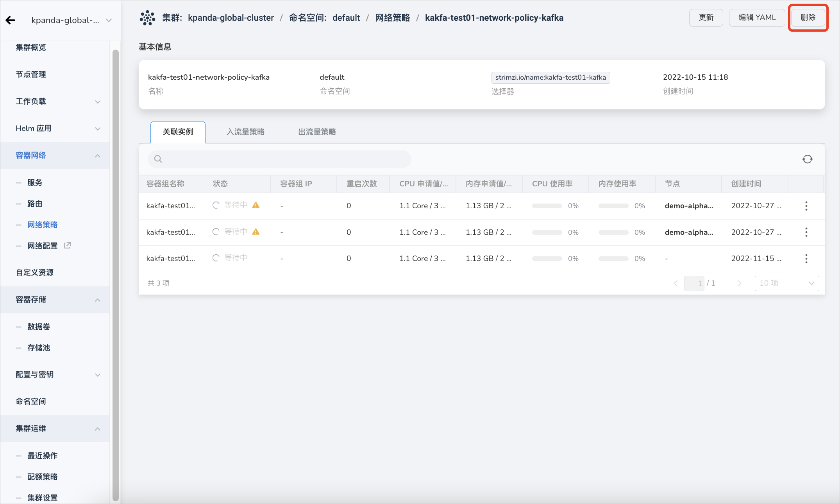Go back using the left arrow icon
The image size is (840, 504).
[x=11, y=20]
